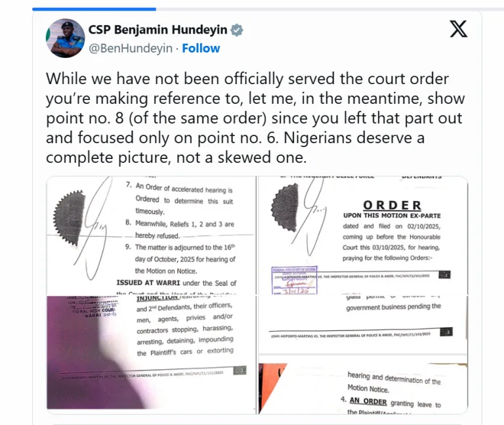Open top-left court order image with point 8
504x425 pixels.
tap(151, 235)
